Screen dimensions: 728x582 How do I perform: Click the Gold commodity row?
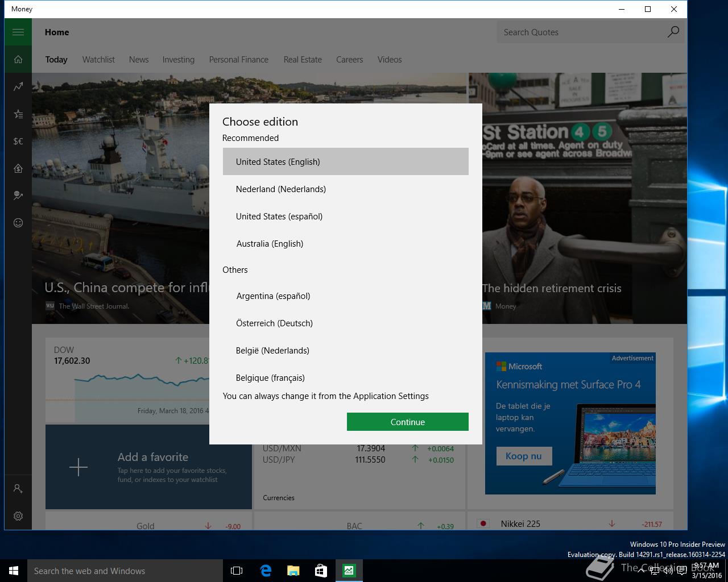pyautogui.click(x=148, y=526)
